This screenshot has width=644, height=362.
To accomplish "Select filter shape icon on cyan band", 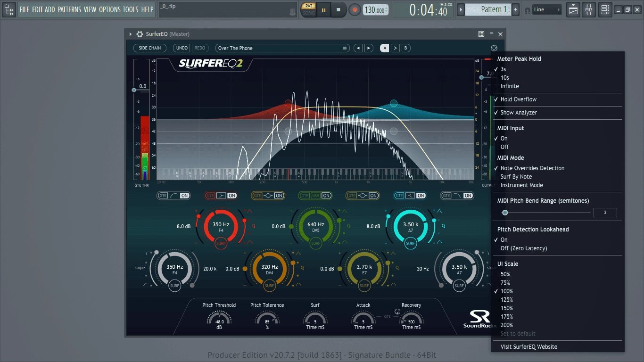I will [410, 196].
